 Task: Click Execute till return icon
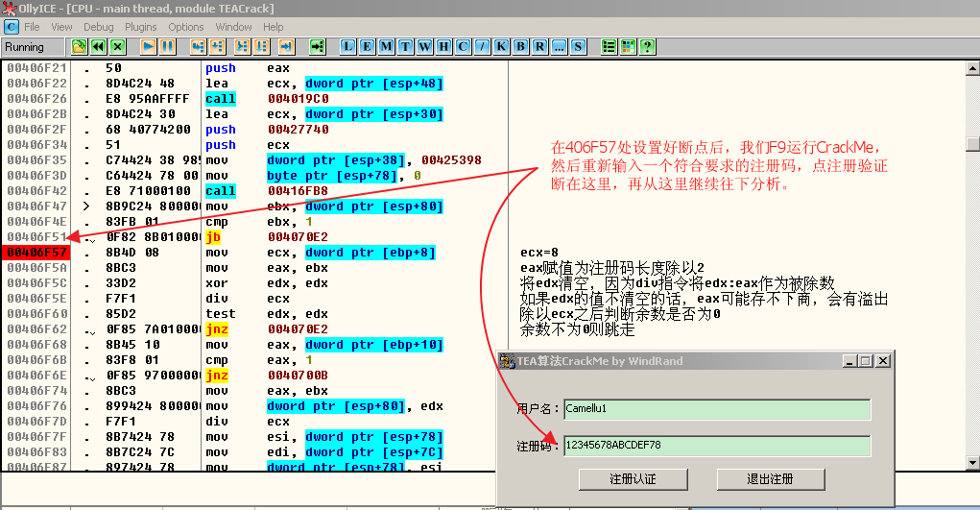tap(286, 46)
